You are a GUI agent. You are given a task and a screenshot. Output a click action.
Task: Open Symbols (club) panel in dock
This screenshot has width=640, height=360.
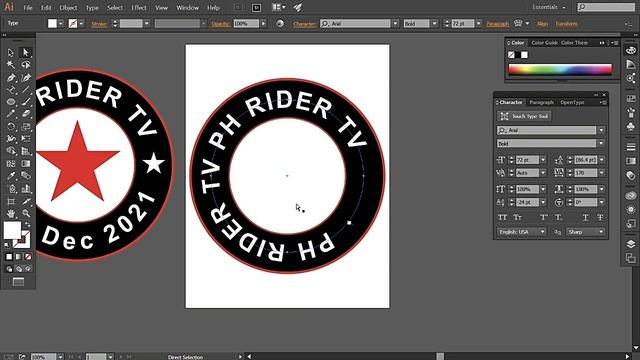[x=631, y=127]
